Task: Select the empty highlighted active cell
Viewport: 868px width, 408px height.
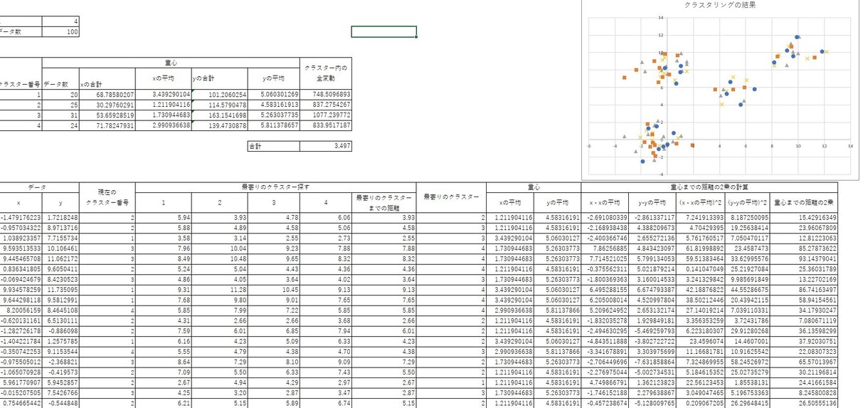Action: 384,32
